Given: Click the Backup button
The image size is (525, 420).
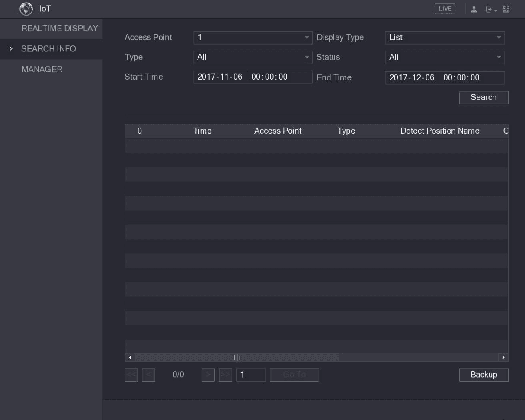Looking at the screenshot, I should tap(483, 375).
